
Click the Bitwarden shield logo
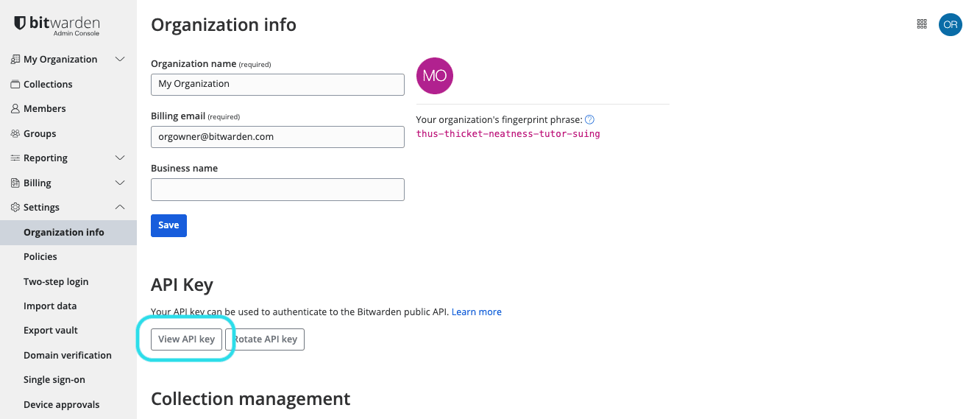(20, 24)
